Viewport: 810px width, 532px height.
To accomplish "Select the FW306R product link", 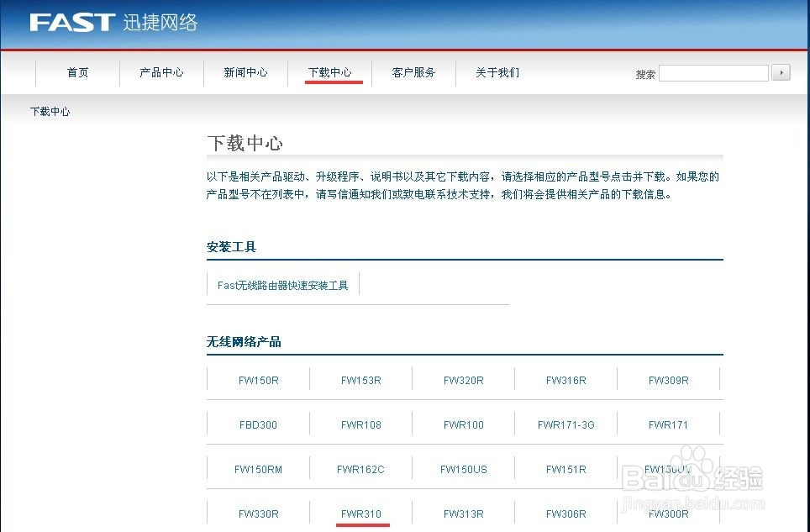I will click(x=566, y=514).
